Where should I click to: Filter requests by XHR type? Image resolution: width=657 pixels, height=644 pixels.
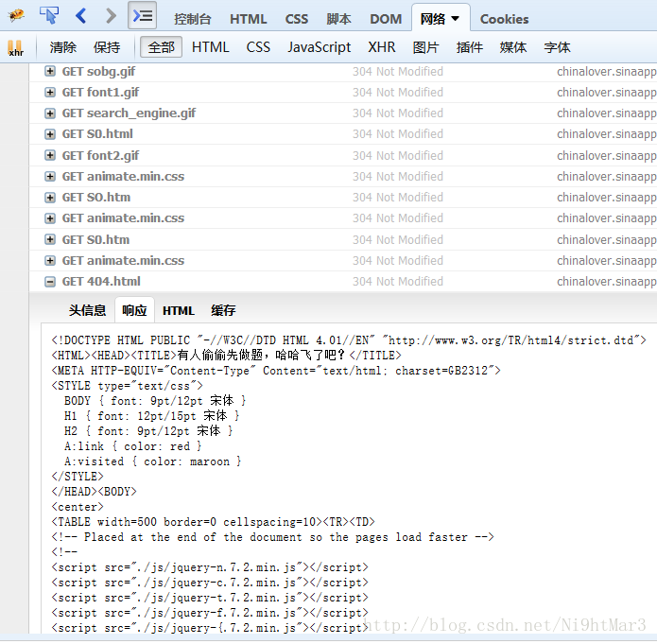[382, 47]
